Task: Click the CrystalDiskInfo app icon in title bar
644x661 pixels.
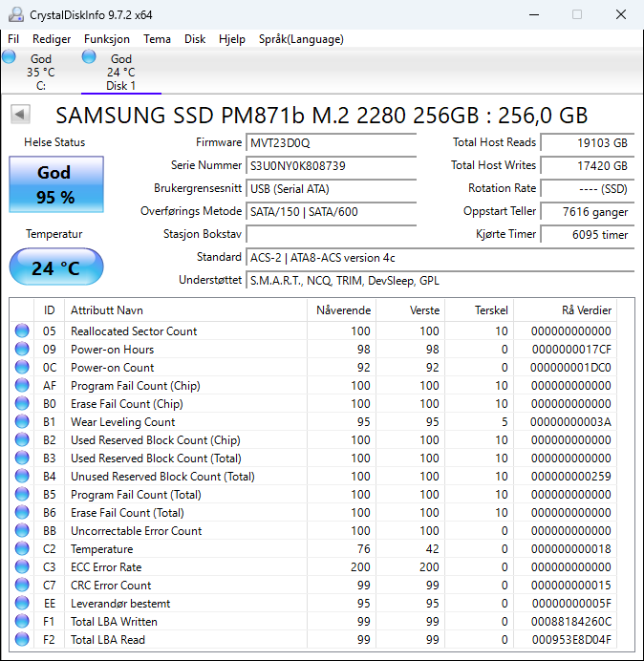Action: pos(16,14)
